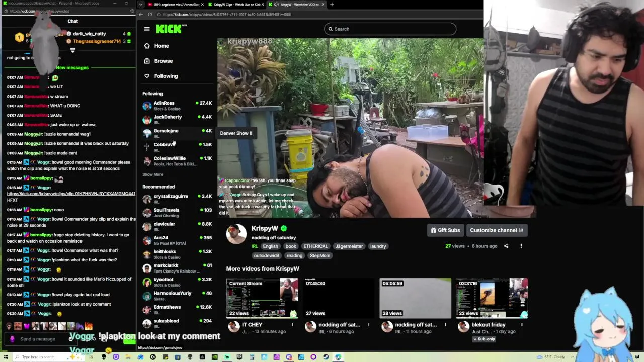Open ColeslawWillie channel in Following list

coord(178,161)
